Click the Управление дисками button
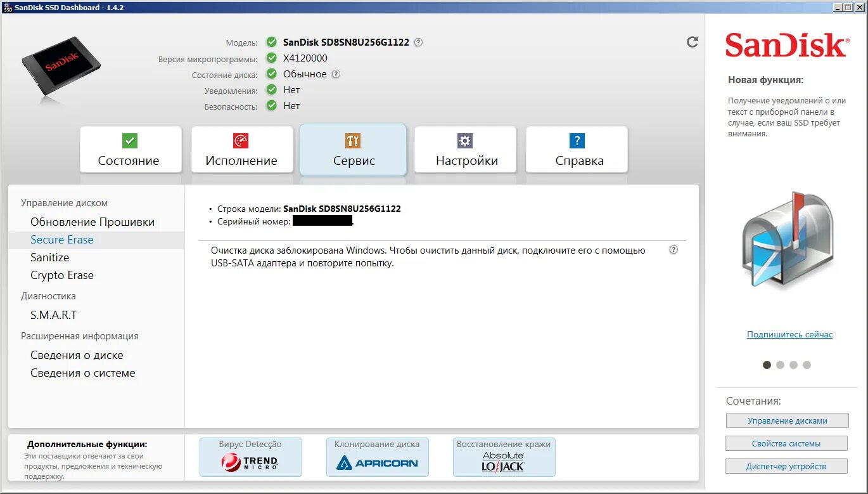Image resolution: width=868 pixels, height=494 pixels. point(788,420)
